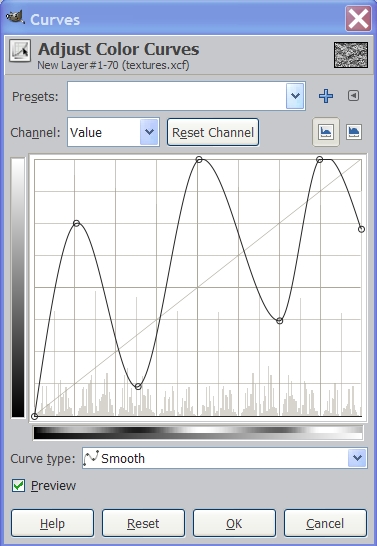Toggle the Preview checkbox
The height and width of the screenshot is (546, 377).
pos(18,485)
